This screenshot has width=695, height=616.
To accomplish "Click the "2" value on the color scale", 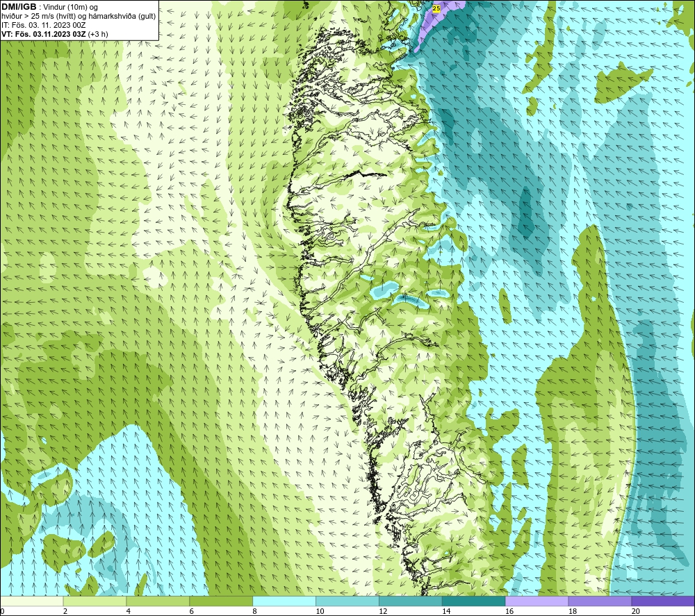I will point(65,611).
